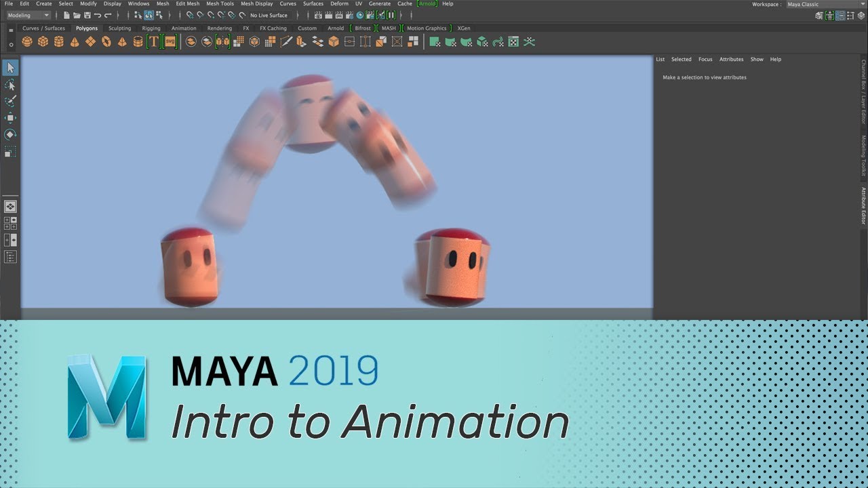Open the File menu

(x=8, y=3)
